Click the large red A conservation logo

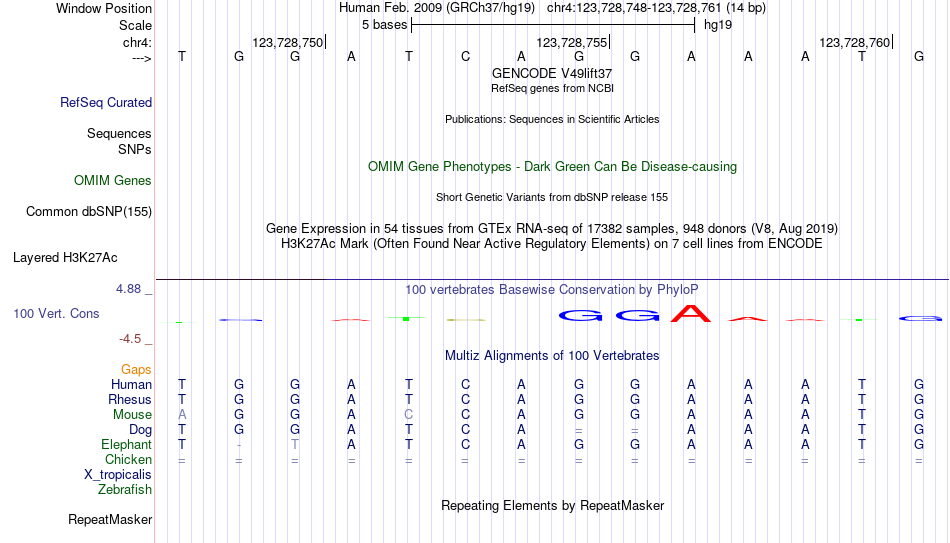pyautogui.click(x=691, y=313)
